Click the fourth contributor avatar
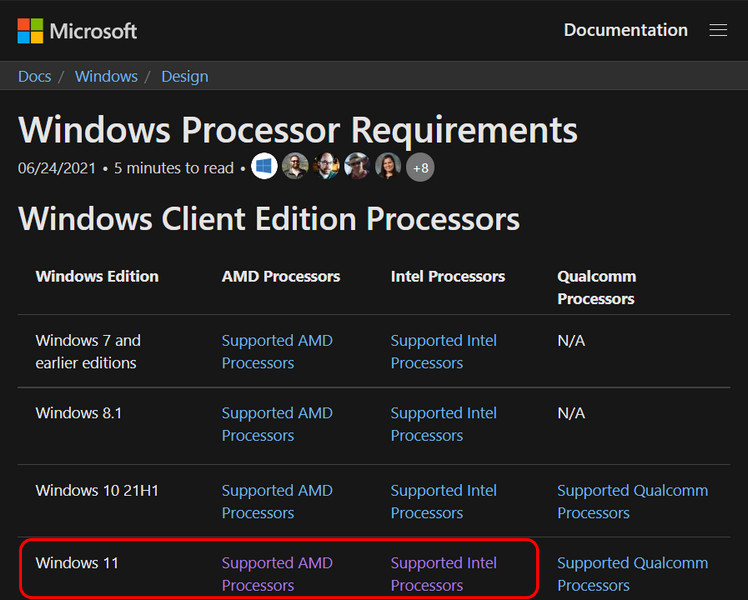 point(357,167)
